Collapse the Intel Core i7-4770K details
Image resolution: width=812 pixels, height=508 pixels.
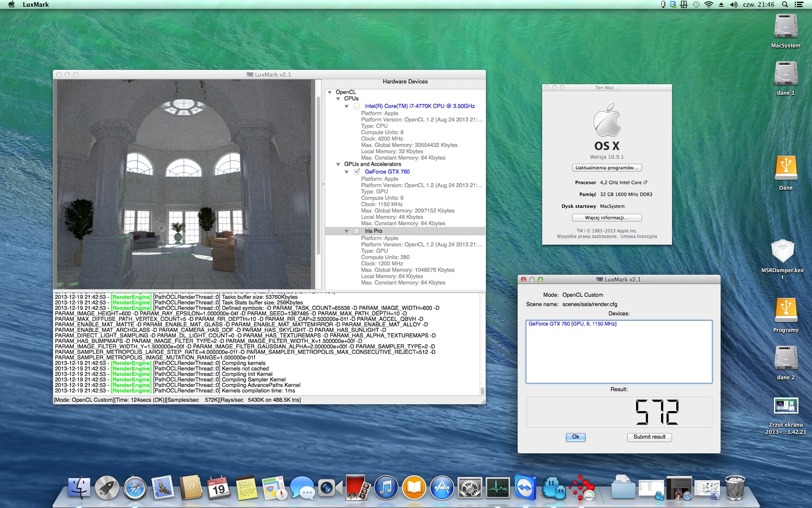coord(346,106)
